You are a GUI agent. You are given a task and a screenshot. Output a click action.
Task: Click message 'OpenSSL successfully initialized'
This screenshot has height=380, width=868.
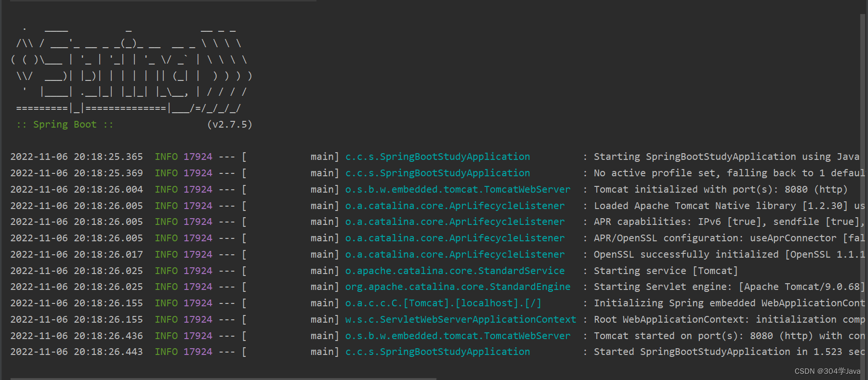686,254
